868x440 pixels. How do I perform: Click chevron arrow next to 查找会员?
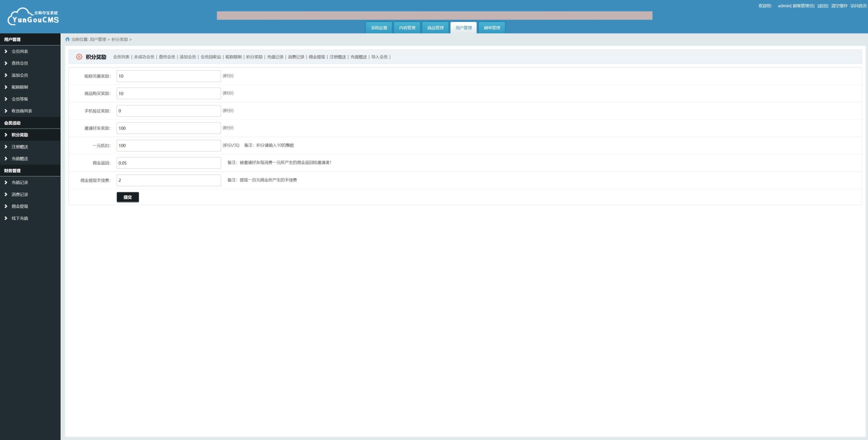6,63
